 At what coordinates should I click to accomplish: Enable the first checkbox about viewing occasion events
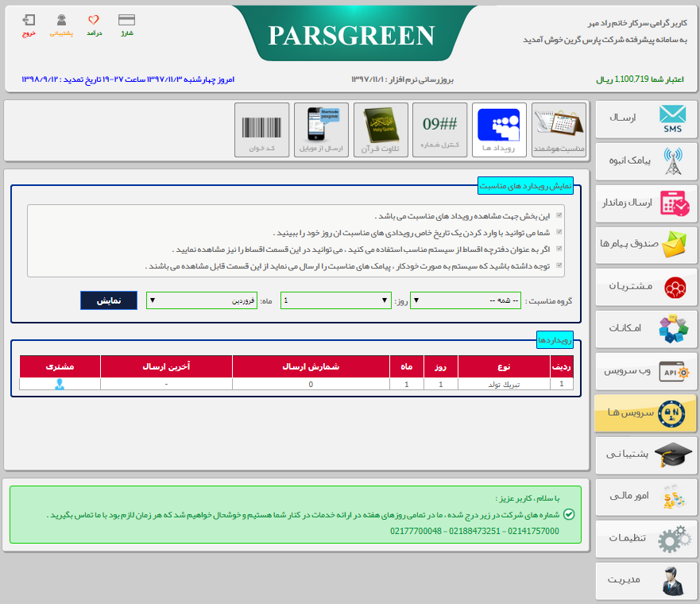click(559, 215)
